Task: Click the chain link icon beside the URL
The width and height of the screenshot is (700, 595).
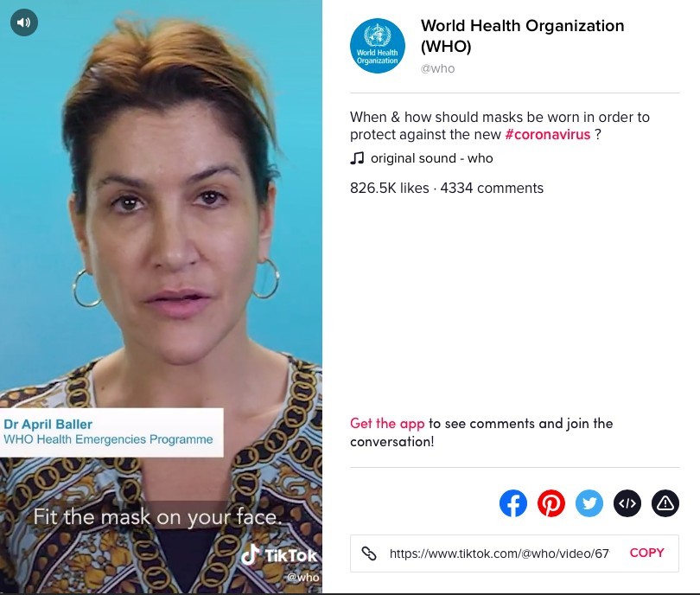Action: (x=369, y=553)
